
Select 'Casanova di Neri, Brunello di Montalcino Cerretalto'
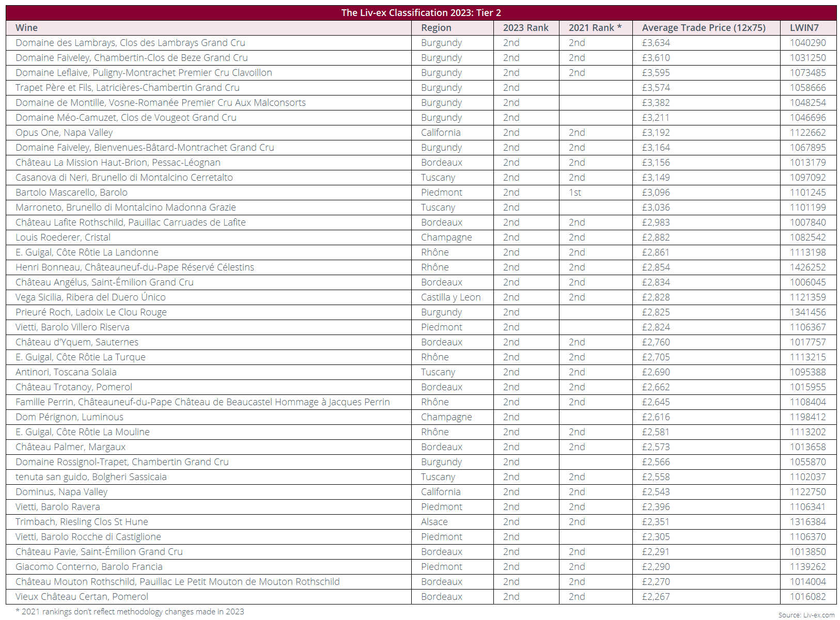[x=124, y=178]
